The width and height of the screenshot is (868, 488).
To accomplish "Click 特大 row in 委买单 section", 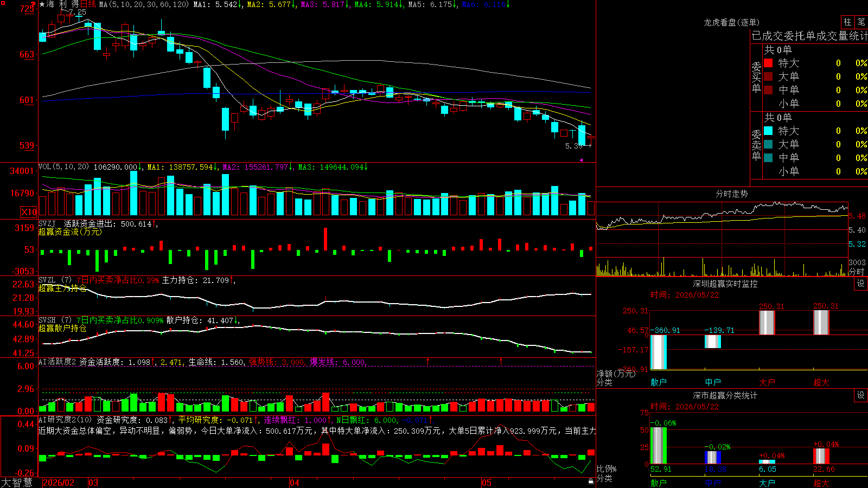I will [x=815, y=63].
